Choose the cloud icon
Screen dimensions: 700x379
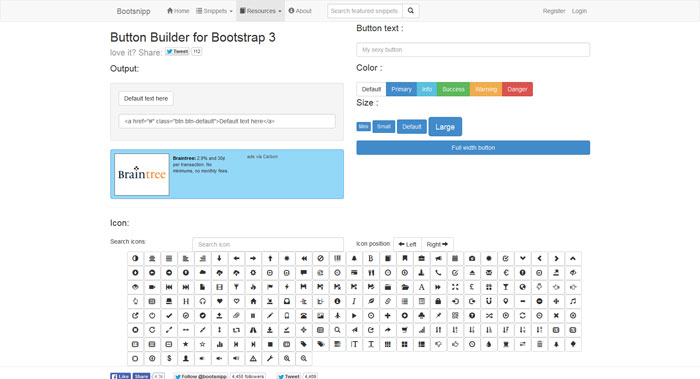click(203, 273)
